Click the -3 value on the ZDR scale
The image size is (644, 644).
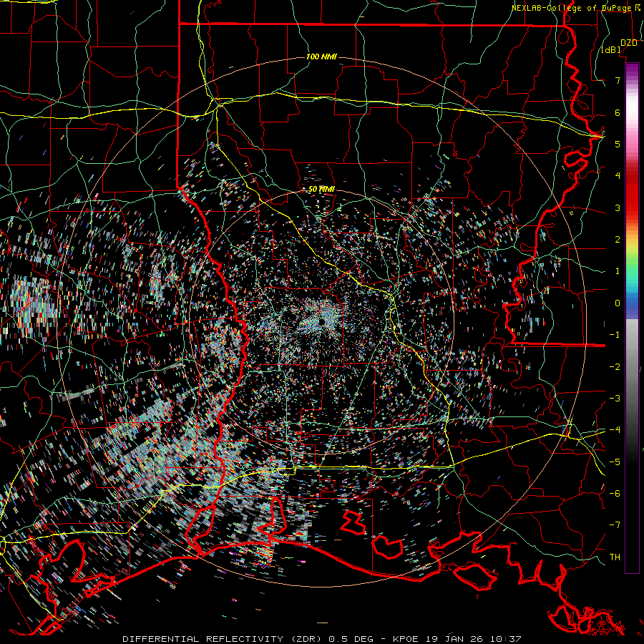tap(615, 399)
